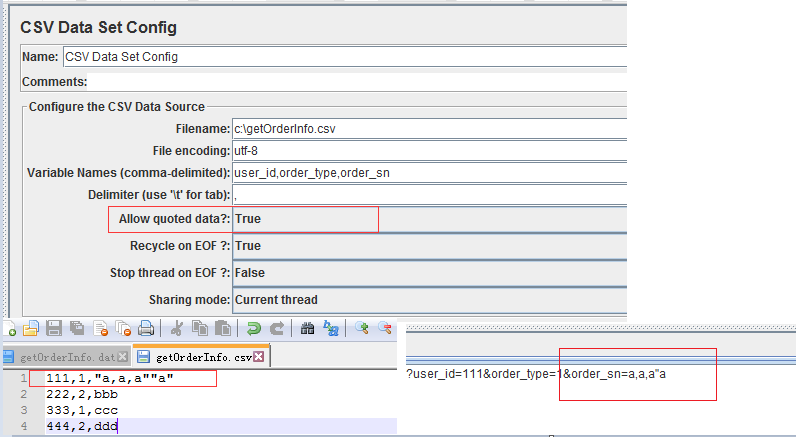
Task: Open the Sharing mode dropdown
Action: point(429,300)
